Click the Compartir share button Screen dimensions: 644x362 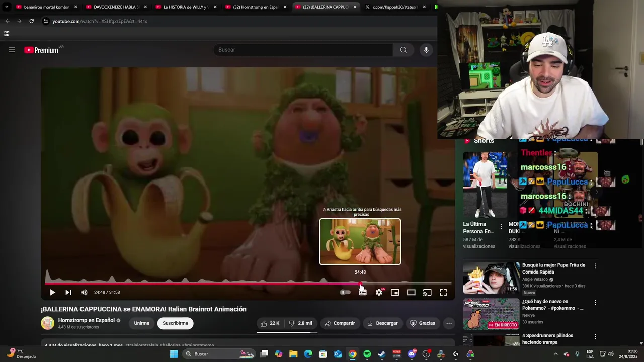[x=340, y=323]
